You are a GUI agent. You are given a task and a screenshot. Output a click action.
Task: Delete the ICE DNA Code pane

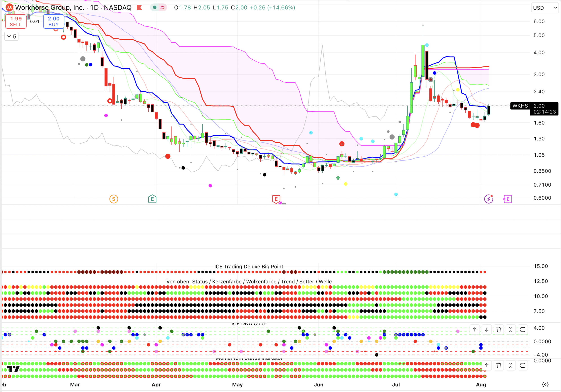(x=499, y=329)
